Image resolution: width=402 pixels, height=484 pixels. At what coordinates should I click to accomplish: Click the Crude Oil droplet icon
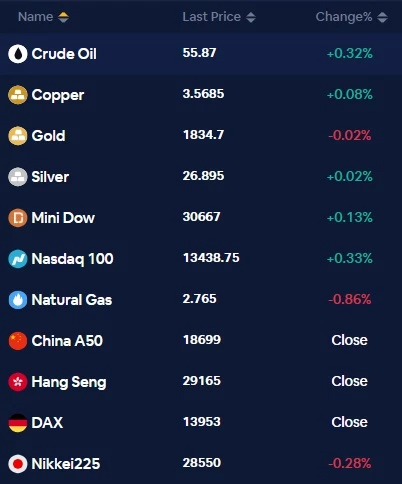click(x=18, y=54)
